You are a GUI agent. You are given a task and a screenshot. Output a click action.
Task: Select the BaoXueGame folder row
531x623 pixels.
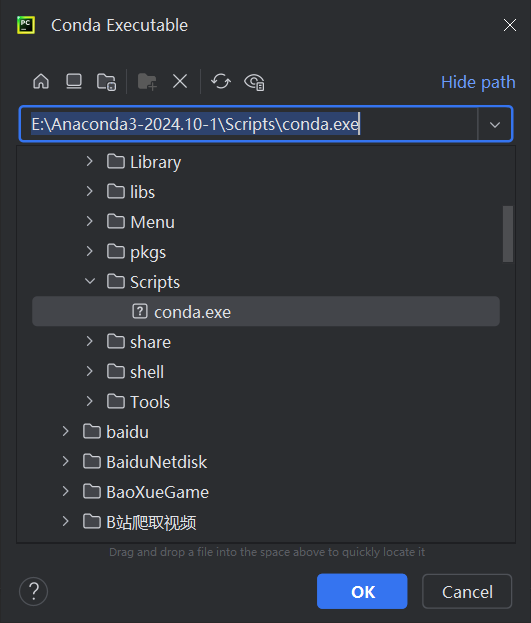point(266,492)
